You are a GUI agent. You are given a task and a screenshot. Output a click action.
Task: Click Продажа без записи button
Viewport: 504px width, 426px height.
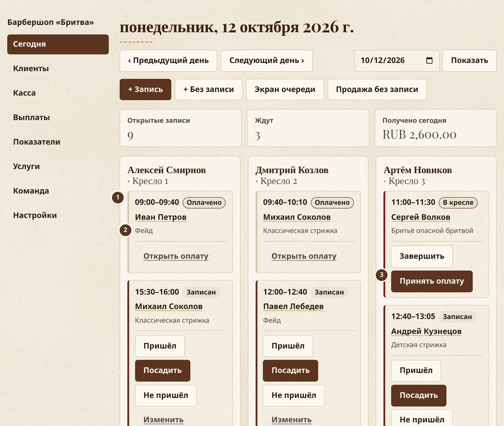(x=377, y=89)
